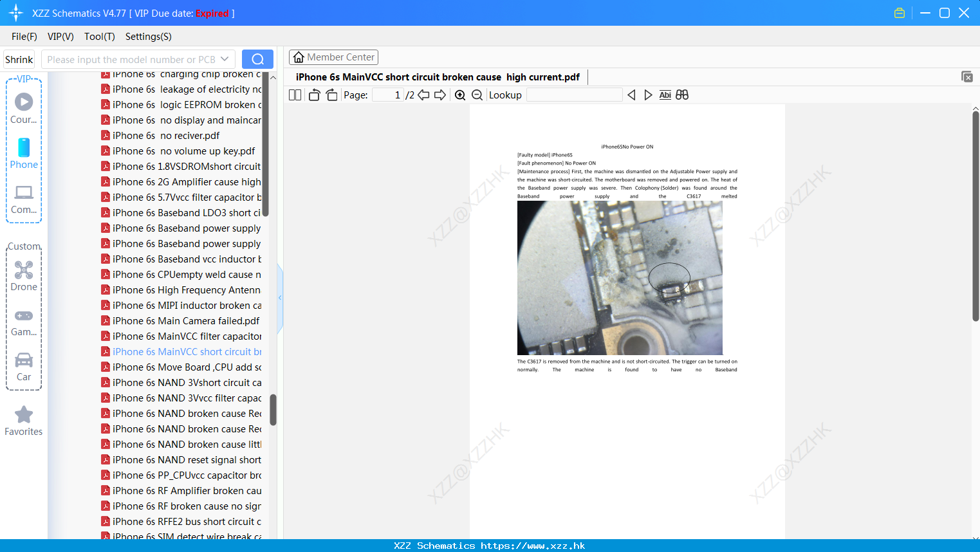This screenshot has width=980, height=552.
Task: Open VIP(V) menu
Action: [x=60, y=37]
